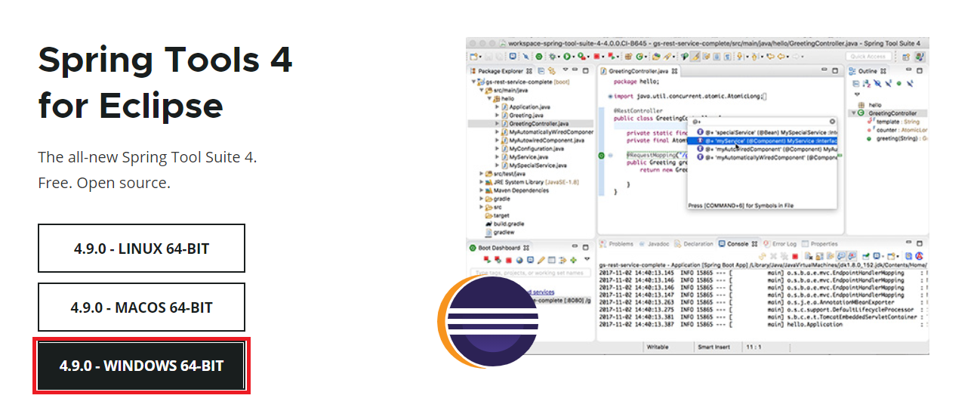Open the Console tab in the bottom panel
980x417 pixels.
(738, 244)
